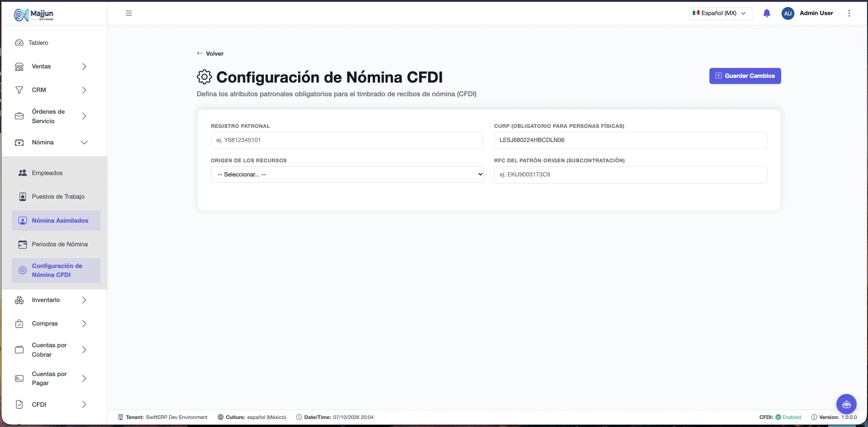Expand the CRM submenu chevron

coord(84,90)
